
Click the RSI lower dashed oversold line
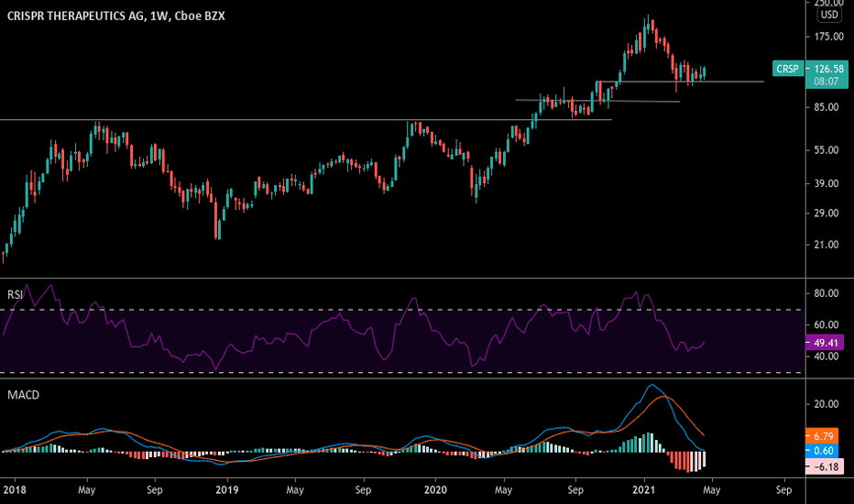pos(402,373)
